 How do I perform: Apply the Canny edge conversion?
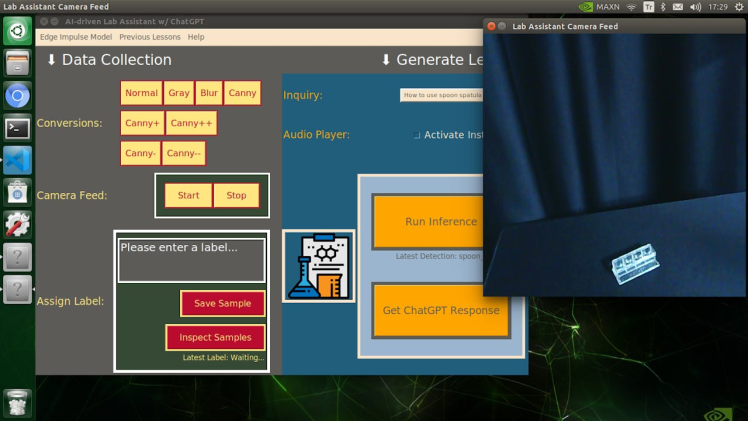click(242, 93)
